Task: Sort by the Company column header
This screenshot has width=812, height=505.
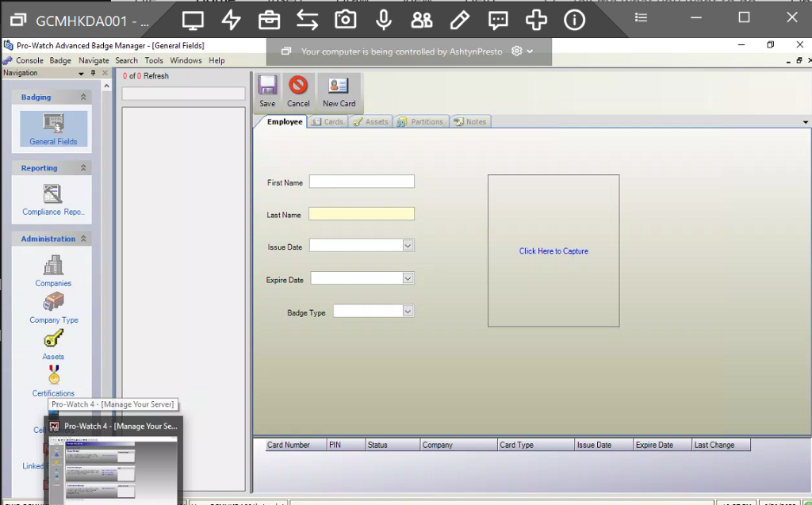Action: point(458,445)
